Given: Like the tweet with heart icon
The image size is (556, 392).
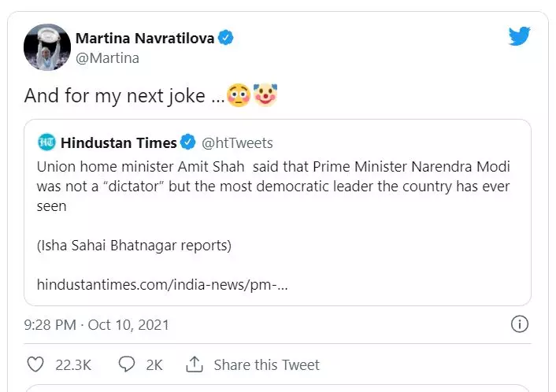Looking at the screenshot, I should 35,364.
